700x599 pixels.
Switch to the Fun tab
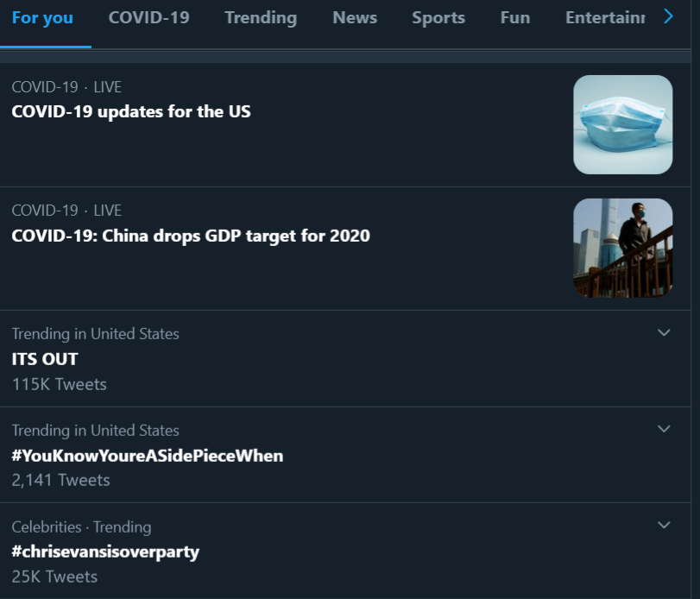[514, 18]
